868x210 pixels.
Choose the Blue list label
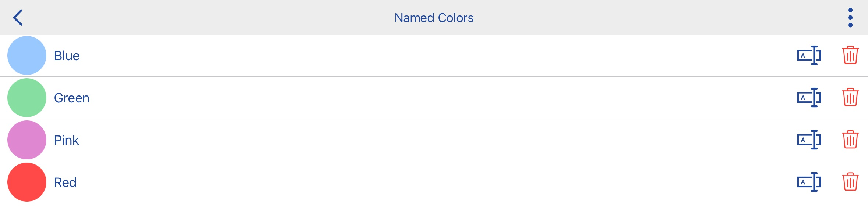coord(67,56)
